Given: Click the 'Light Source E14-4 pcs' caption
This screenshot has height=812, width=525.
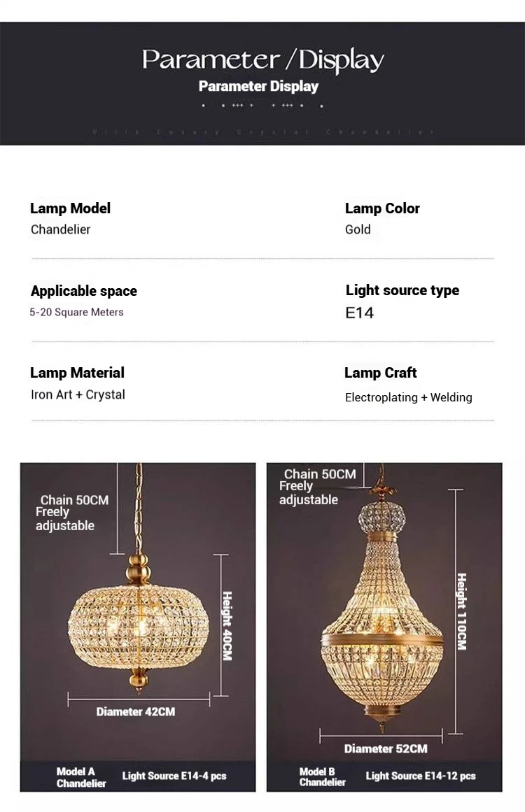Looking at the screenshot, I should pos(174,776).
